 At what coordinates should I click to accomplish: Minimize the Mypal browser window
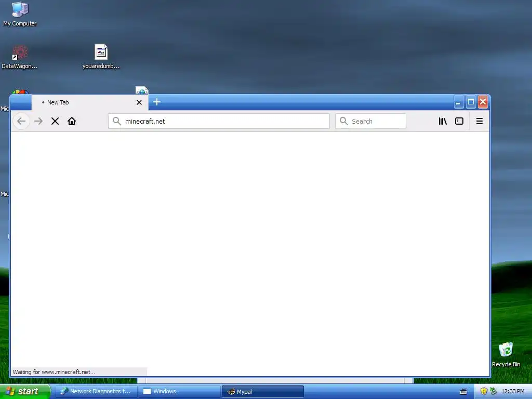pyautogui.click(x=458, y=102)
